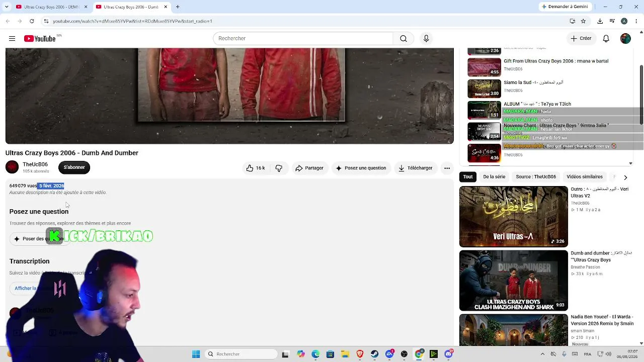Open the Windows Start menu
This screenshot has width=644, height=362.
(x=196, y=354)
